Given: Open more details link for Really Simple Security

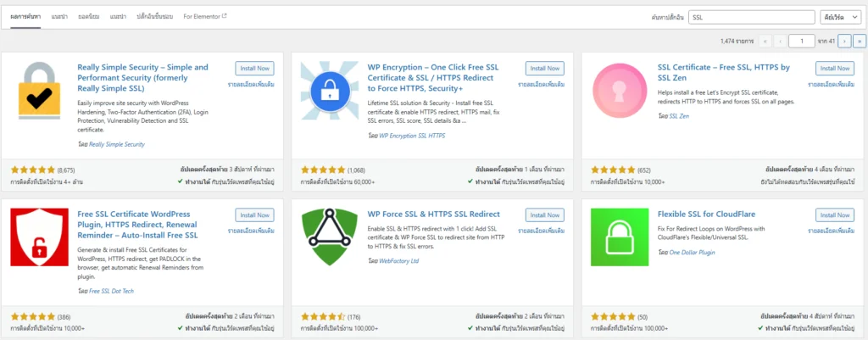Looking at the screenshot, I should point(251,84).
